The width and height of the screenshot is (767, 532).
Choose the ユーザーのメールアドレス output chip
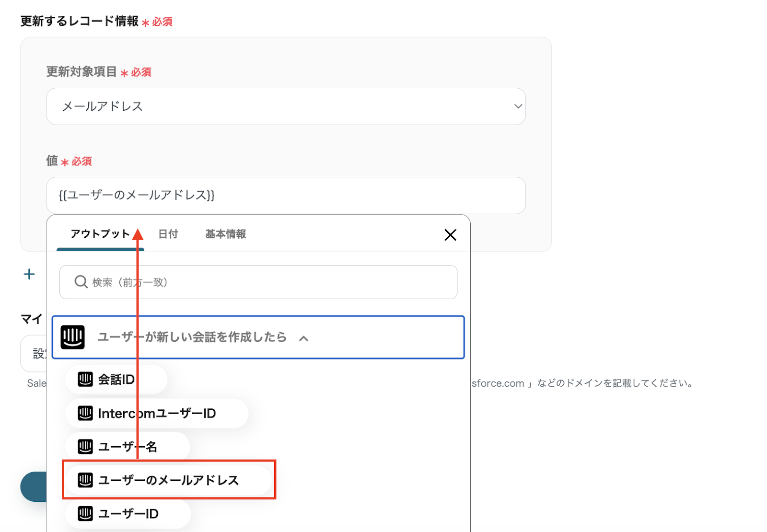[x=168, y=480]
